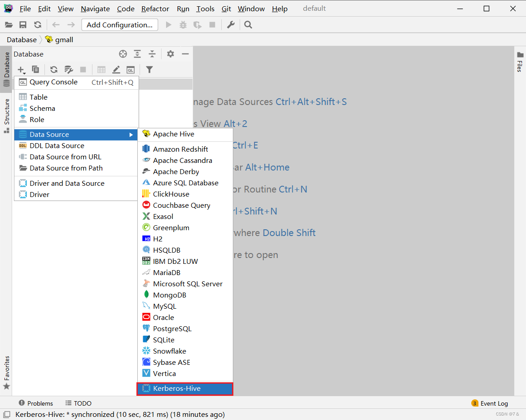
Task: Click the green Run play icon
Action: coord(168,25)
